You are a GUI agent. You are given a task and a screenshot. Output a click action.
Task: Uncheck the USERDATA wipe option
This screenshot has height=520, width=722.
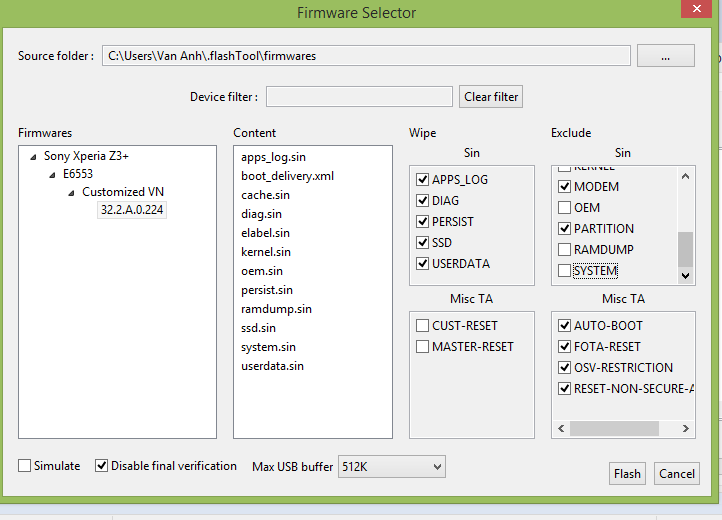tap(422, 264)
